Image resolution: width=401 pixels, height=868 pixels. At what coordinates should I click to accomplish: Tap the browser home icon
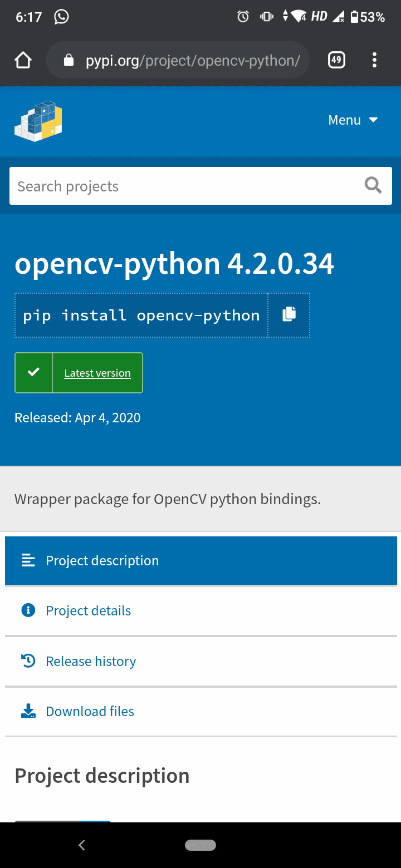pos(23,60)
